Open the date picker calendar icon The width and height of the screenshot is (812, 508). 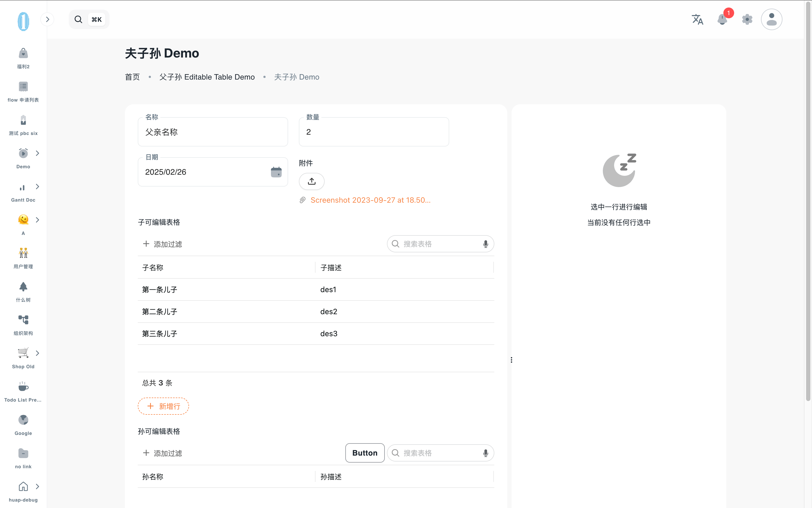276,172
